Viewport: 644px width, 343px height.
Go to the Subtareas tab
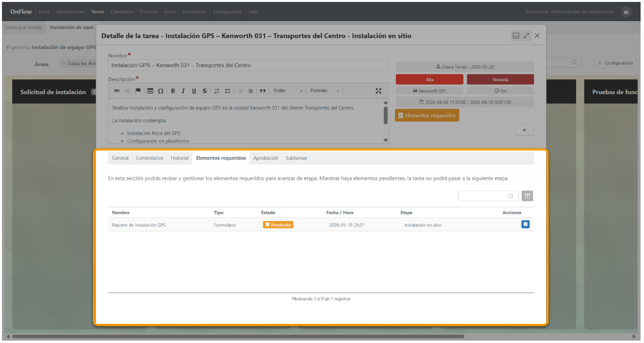297,158
